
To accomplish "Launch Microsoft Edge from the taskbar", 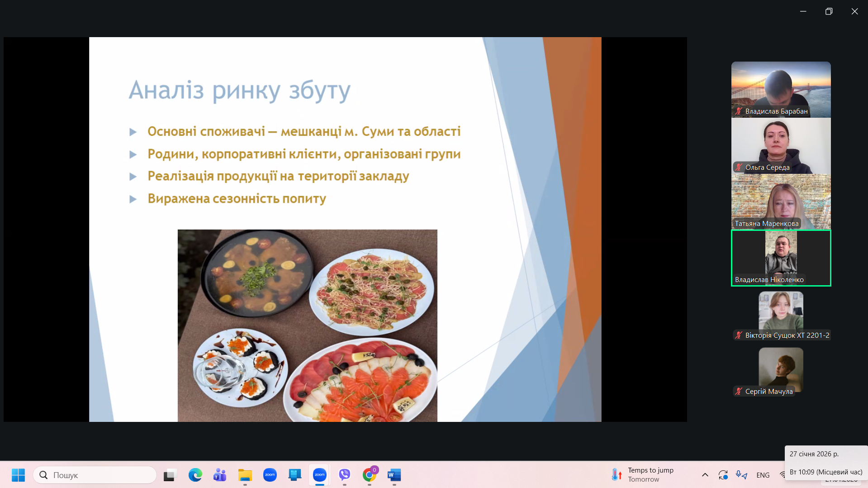I will 195,475.
